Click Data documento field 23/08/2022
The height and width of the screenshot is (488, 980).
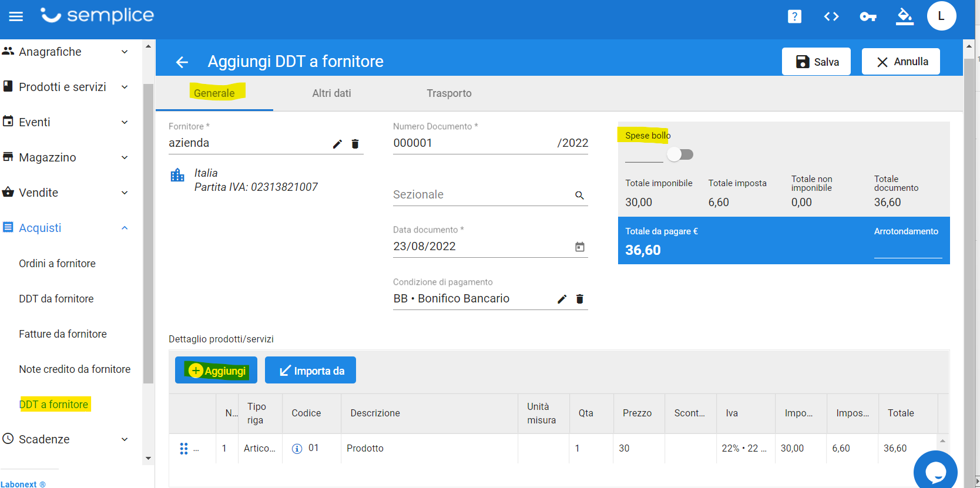pyautogui.click(x=482, y=247)
